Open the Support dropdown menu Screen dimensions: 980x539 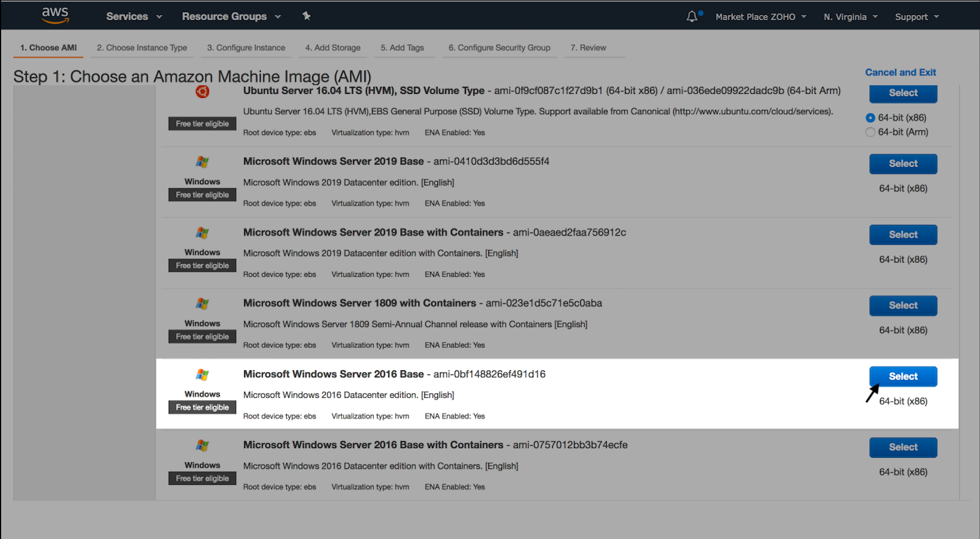917,17
